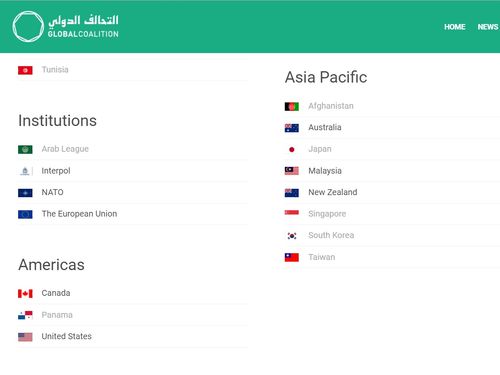Image resolution: width=500 pixels, height=375 pixels.
Task: Click the Australia flag icon
Action: tap(292, 128)
